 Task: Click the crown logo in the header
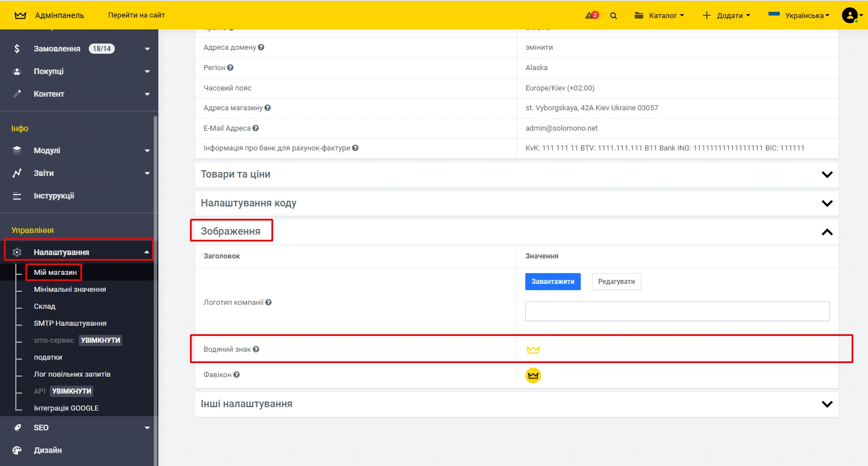coord(20,15)
